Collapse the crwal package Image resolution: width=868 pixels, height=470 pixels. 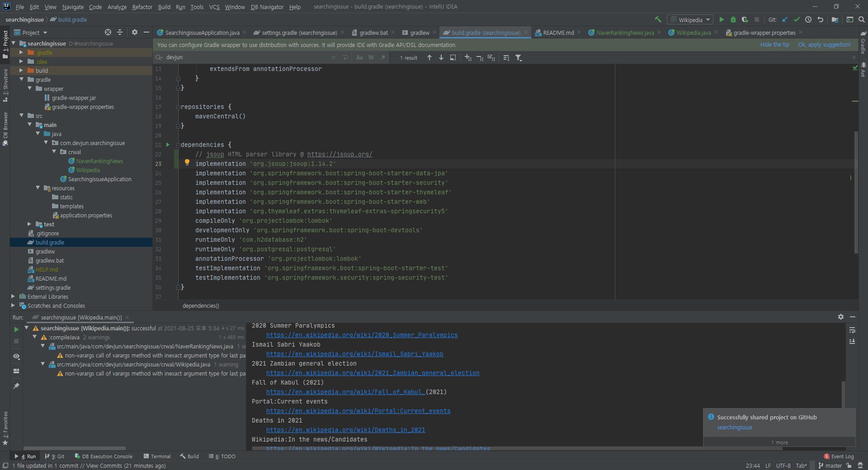[54, 152]
